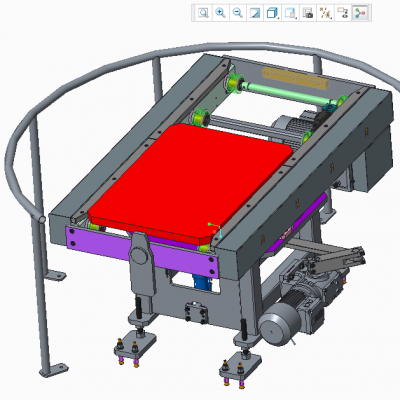Image resolution: width=400 pixels, height=400 pixels.
Task: Expand the Display Style options
Action: 272,13
